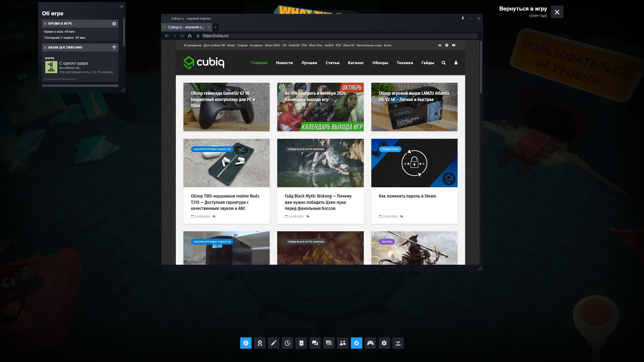
Task: Click the ГАЙДЫ STEAM category tag
Action: click(x=390, y=149)
